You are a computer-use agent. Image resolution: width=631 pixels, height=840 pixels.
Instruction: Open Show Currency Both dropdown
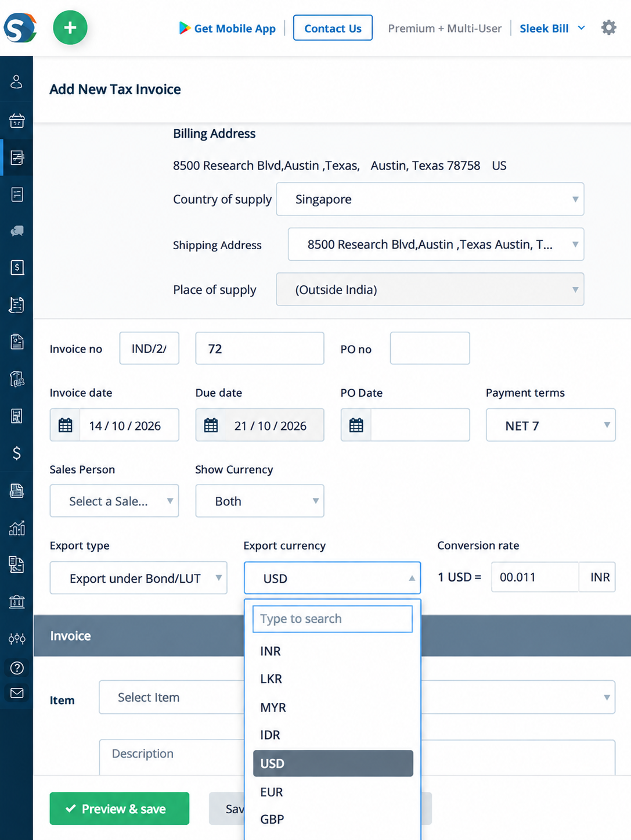point(259,501)
